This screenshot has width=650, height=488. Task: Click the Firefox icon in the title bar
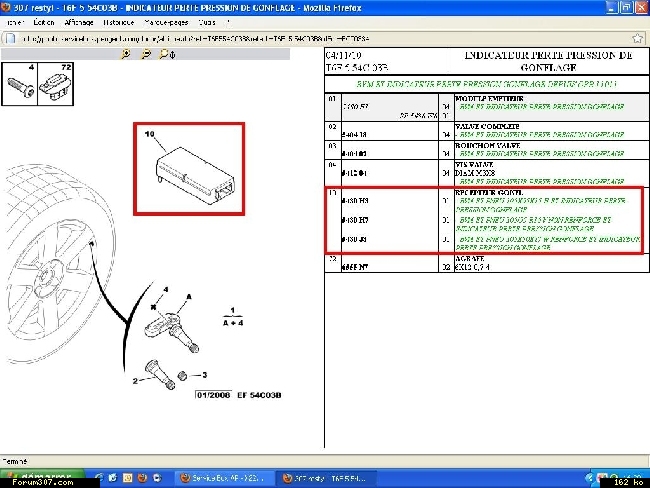click(x=6, y=7)
